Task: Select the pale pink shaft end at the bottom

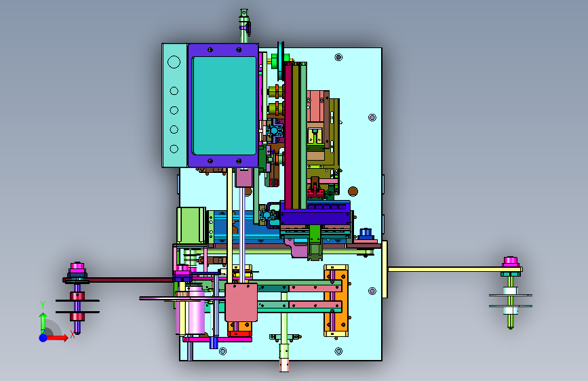Action: tap(284, 365)
